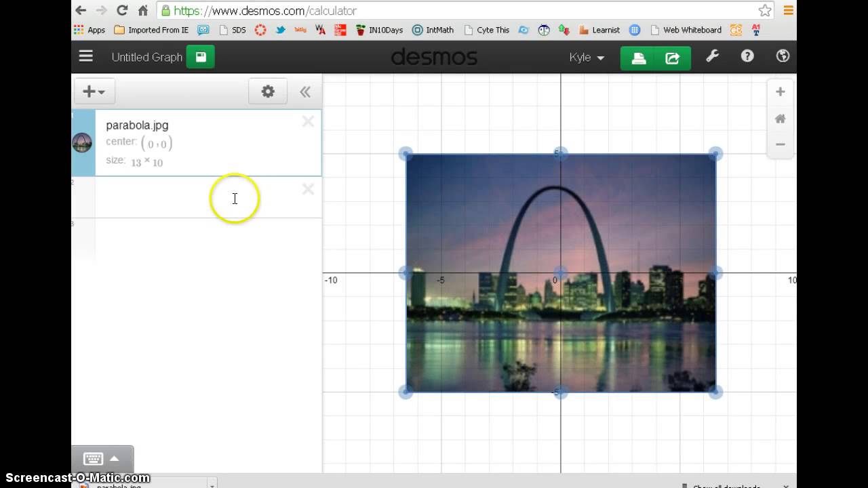
Task: Open the Cyte This bookmark
Action: coord(487,30)
